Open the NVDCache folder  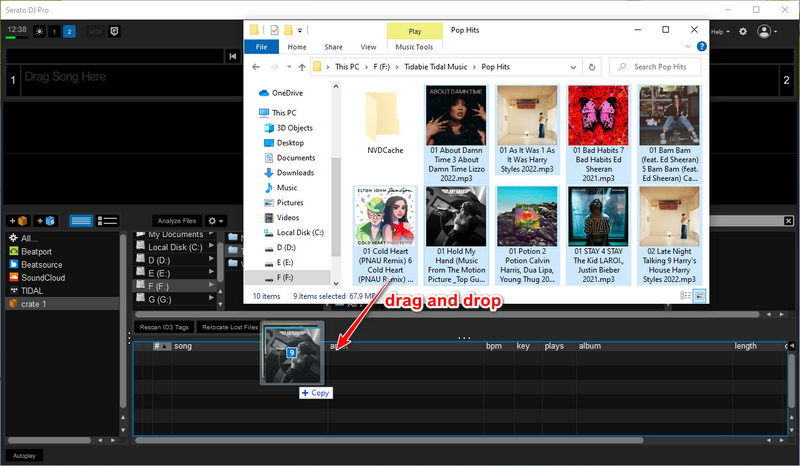tap(385, 123)
